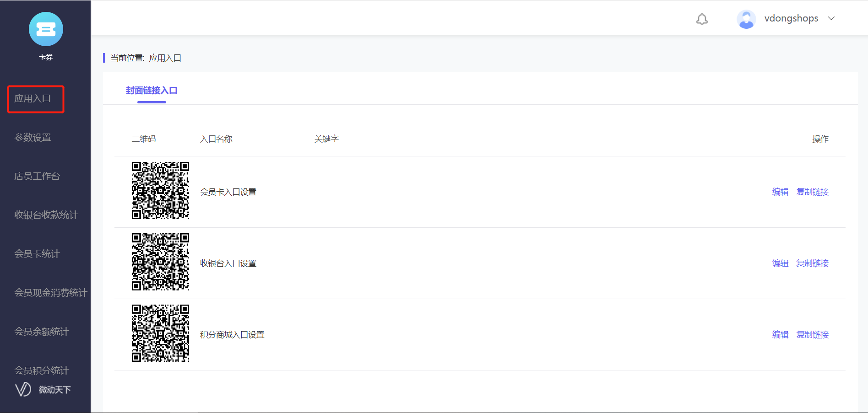Open 会员积分统计 page
This screenshot has width=868, height=413.
click(x=42, y=370)
